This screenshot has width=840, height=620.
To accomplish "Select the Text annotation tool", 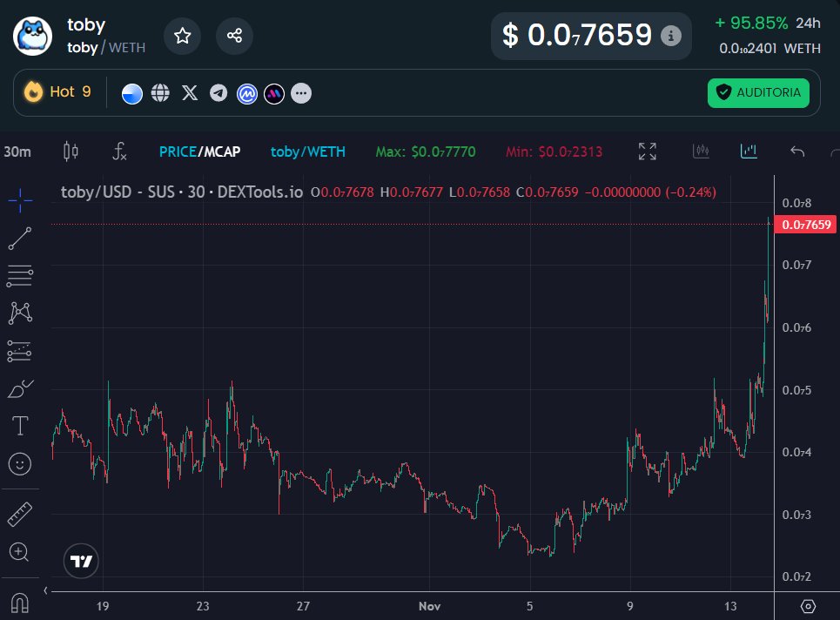I will tap(20, 426).
